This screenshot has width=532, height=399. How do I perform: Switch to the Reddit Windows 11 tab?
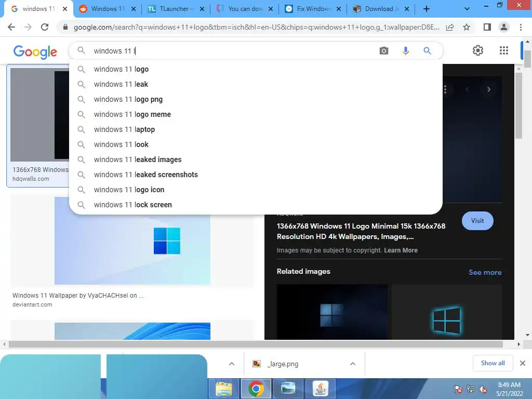(x=103, y=9)
